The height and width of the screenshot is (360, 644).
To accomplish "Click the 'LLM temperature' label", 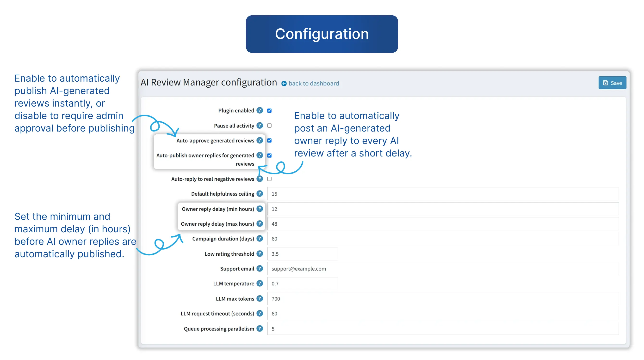I will (234, 284).
